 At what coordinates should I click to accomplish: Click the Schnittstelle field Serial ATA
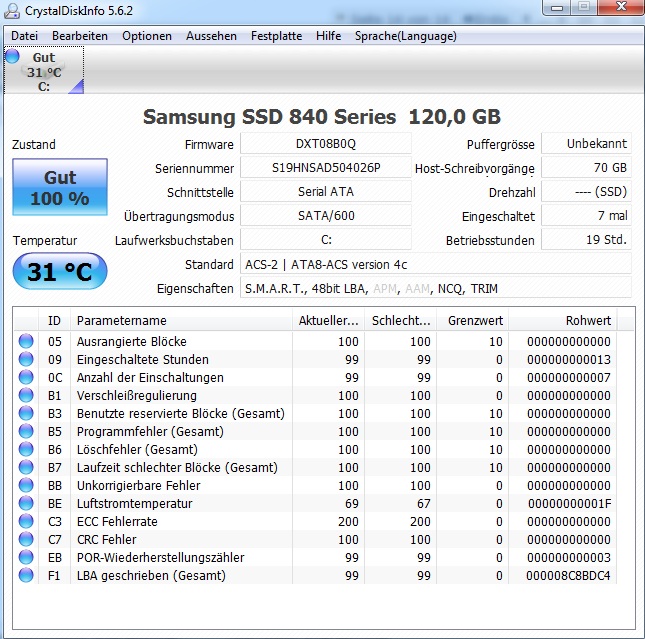click(326, 191)
